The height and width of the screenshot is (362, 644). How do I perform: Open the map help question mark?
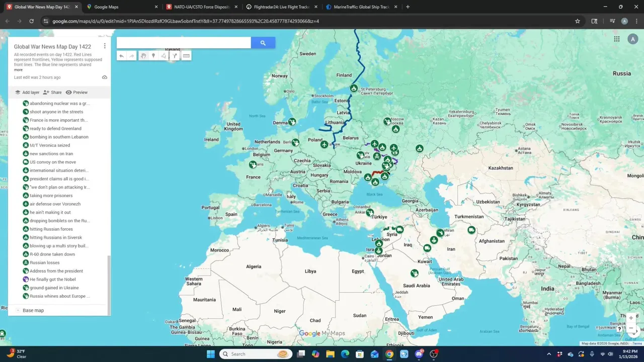619,329
